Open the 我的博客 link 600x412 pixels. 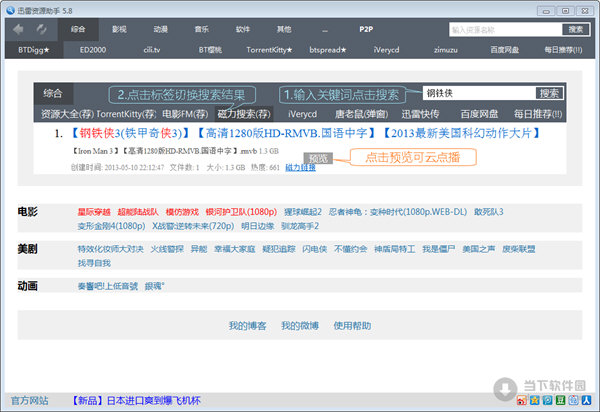(x=247, y=326)
